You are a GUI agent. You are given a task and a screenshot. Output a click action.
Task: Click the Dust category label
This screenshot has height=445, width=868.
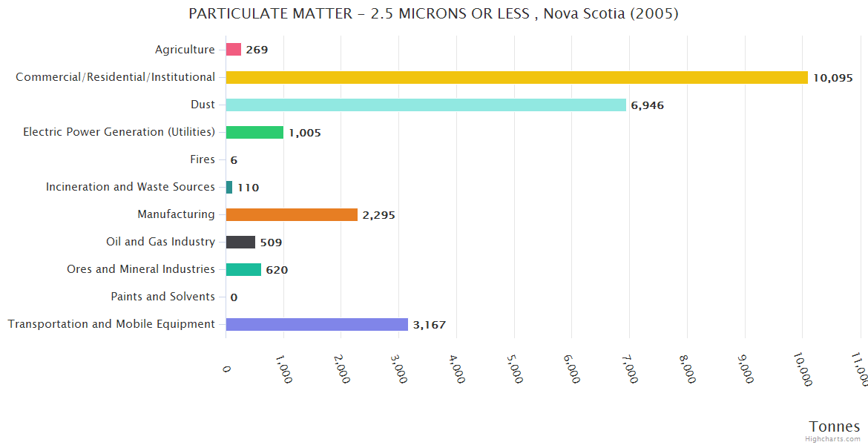[203, 105]
